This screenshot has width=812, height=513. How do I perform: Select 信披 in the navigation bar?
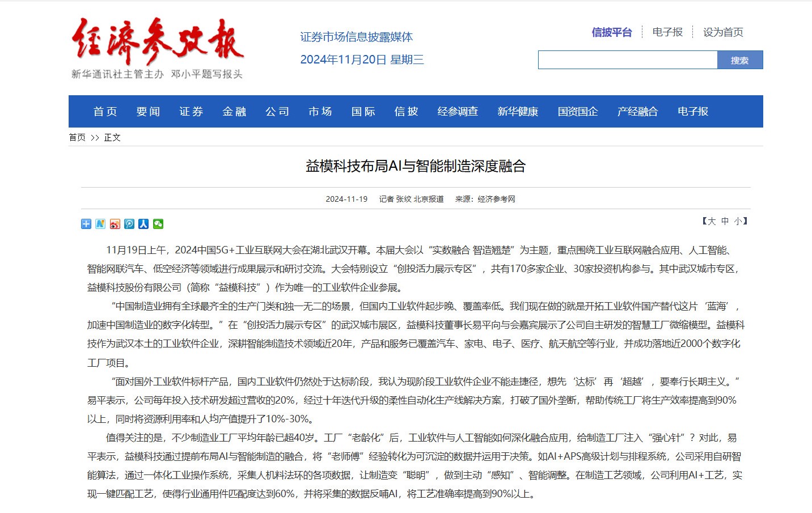pos(407,112)
